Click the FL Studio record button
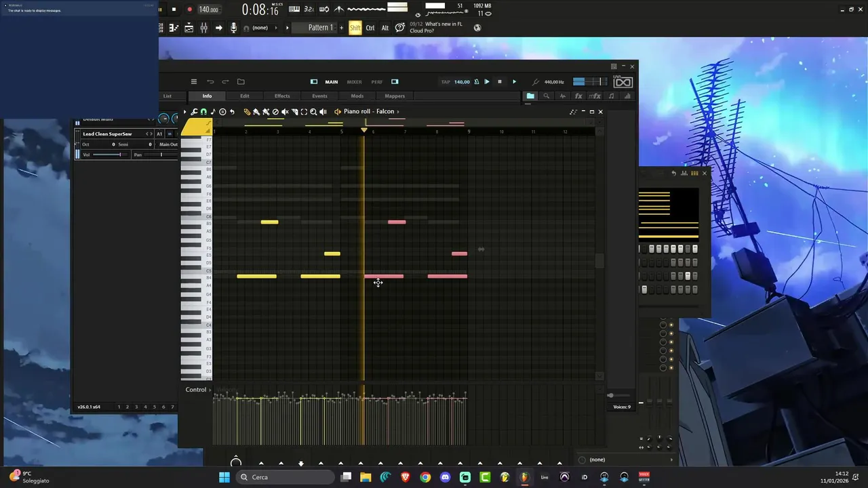Image resolution: width=868 pixels, height=488 pixels. pos(190,9)
